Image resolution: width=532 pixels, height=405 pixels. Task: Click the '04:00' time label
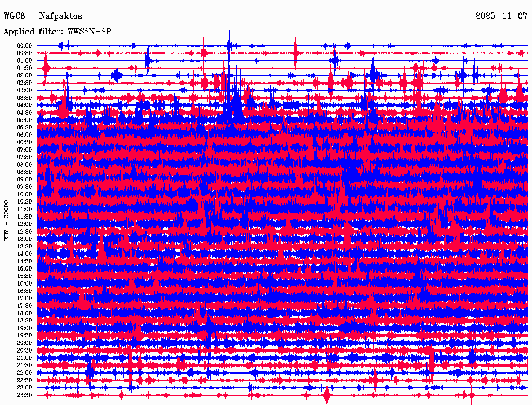tap(24, 105)
